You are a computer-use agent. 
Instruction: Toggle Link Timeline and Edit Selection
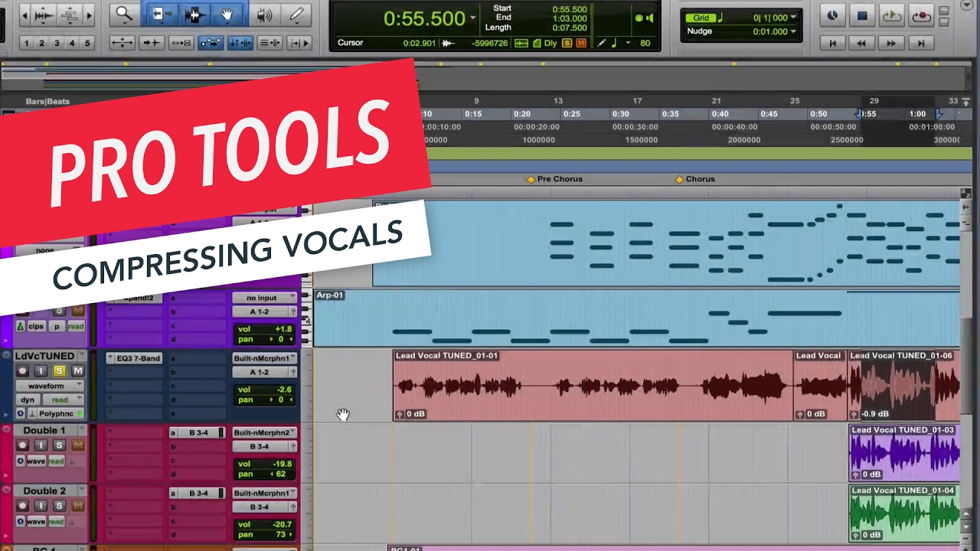point(239,43)
